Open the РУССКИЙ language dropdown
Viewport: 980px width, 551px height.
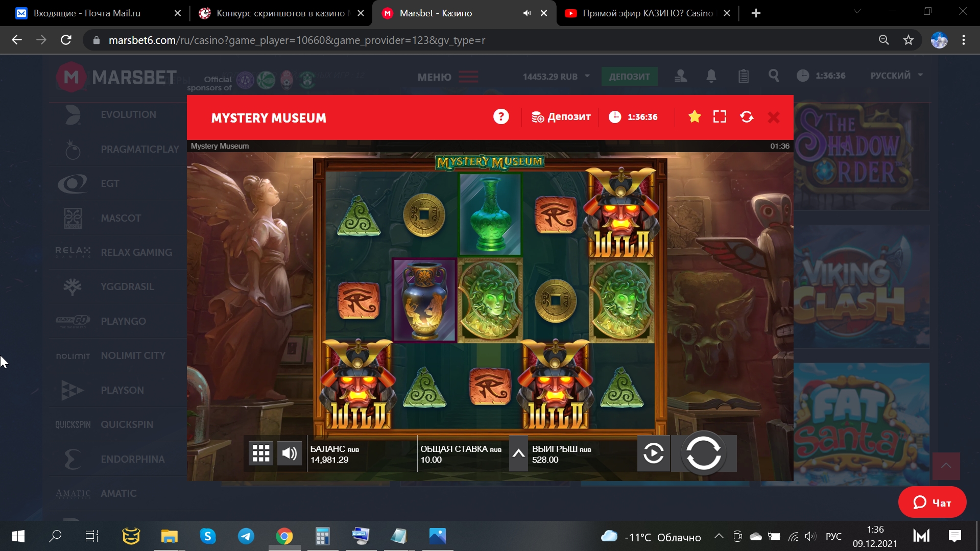click(896, 76)
